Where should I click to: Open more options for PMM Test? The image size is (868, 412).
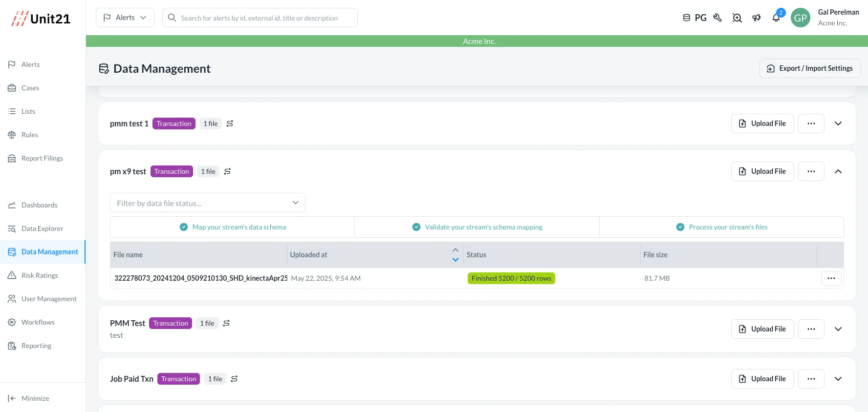(x=811, y=329)
